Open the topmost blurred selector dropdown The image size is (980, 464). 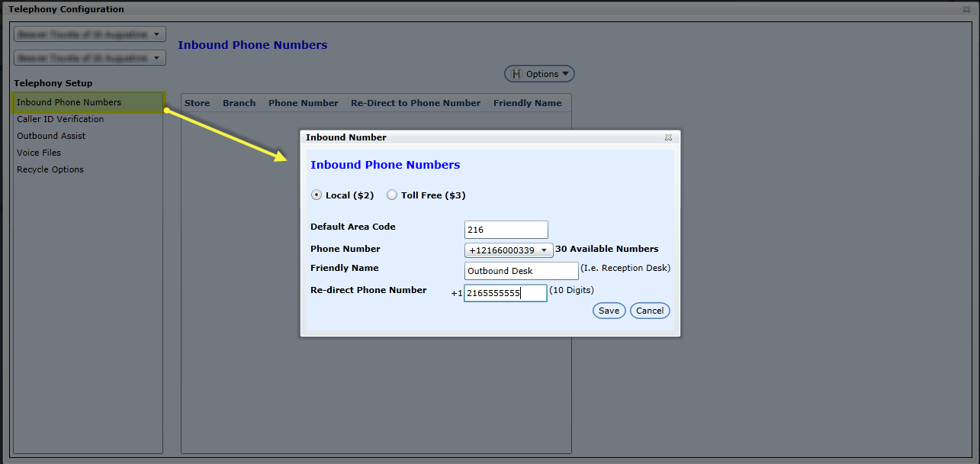point(90,34)
